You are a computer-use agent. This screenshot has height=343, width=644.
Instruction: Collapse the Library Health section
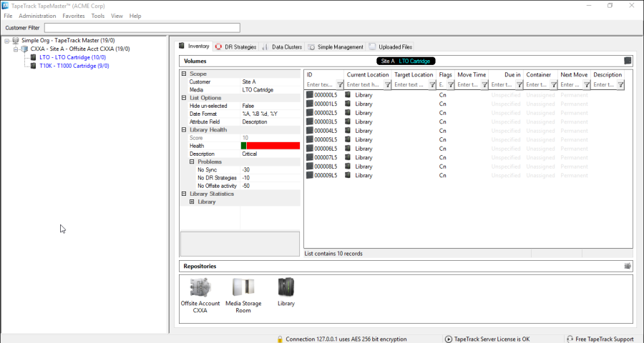pyautogui.click(x=184, y=129)
